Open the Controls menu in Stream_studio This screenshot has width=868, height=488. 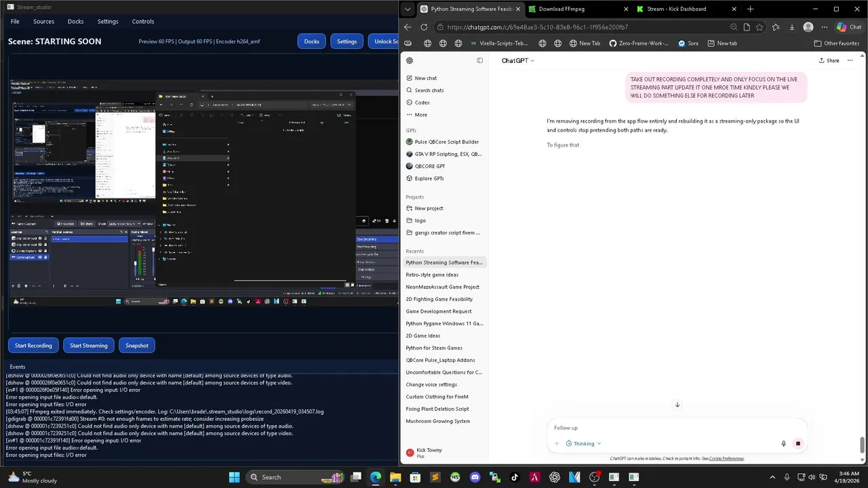[x=143, y=22]
